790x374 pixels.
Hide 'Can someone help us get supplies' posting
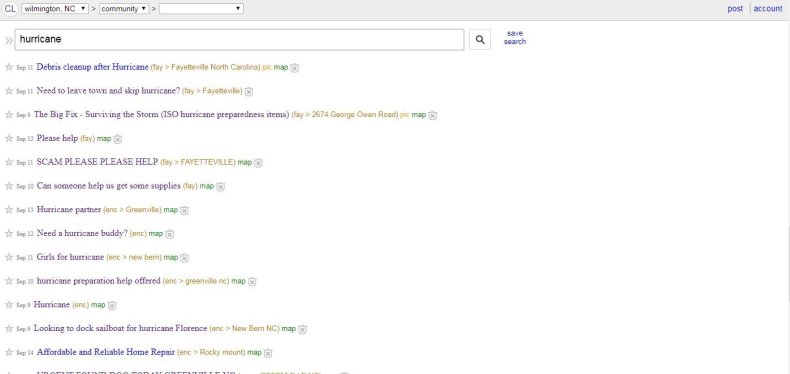click(221, 186)
